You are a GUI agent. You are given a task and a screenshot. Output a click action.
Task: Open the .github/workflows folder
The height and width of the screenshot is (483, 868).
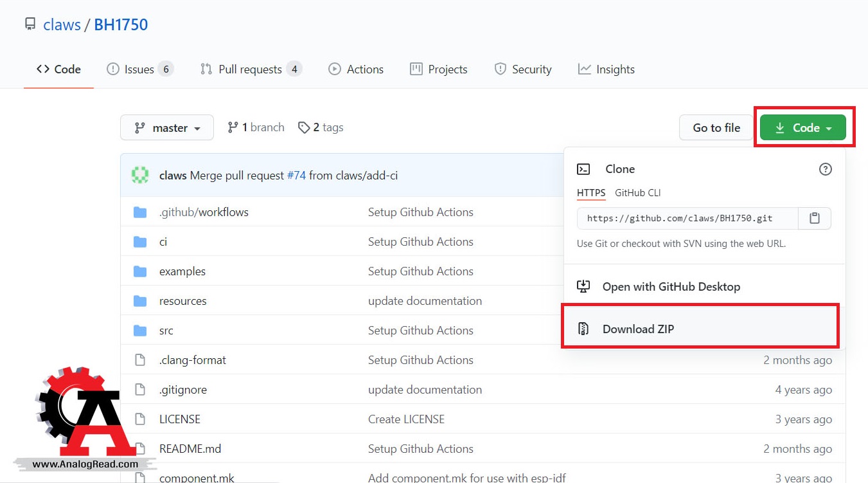pos(204,212)
